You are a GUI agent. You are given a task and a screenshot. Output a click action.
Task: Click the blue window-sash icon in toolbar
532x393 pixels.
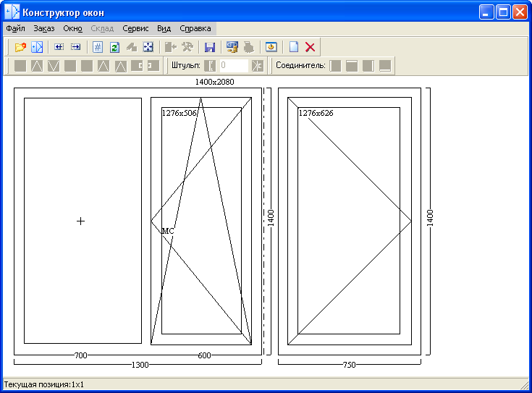click(x=37, y=47)
